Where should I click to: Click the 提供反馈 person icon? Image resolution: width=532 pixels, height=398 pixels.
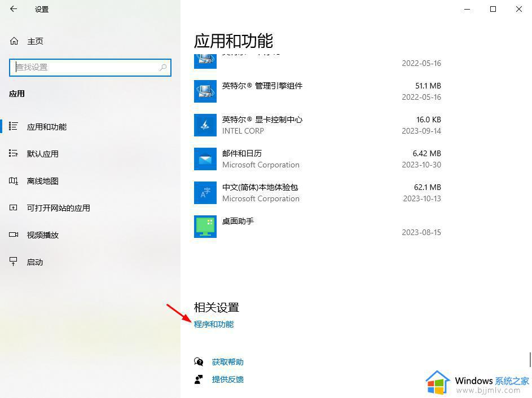coord(199,379)
